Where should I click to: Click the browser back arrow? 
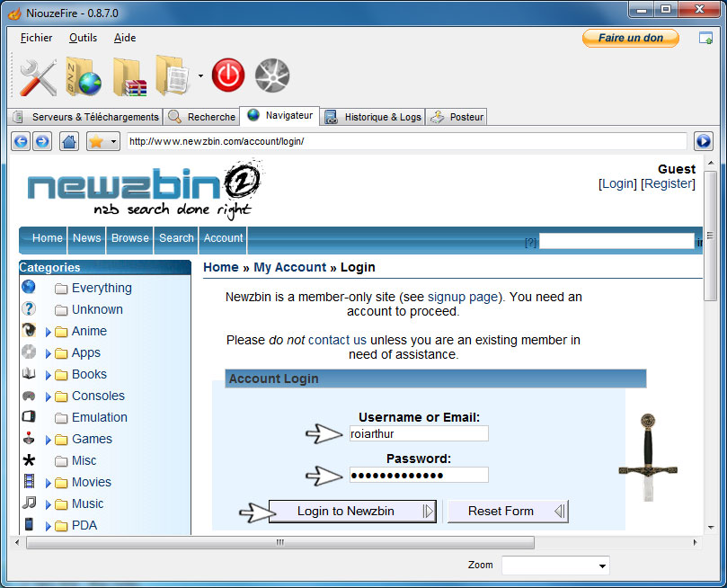coord(21,141)
